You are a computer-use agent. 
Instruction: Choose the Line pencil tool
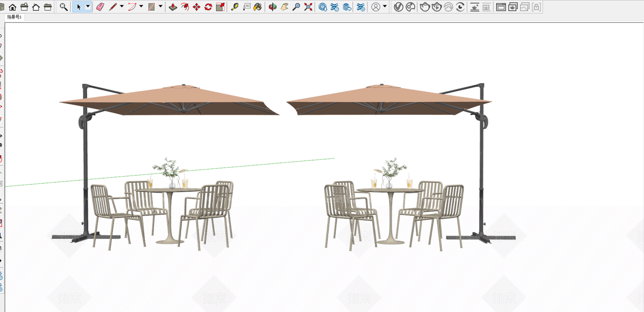coord(113,7)
